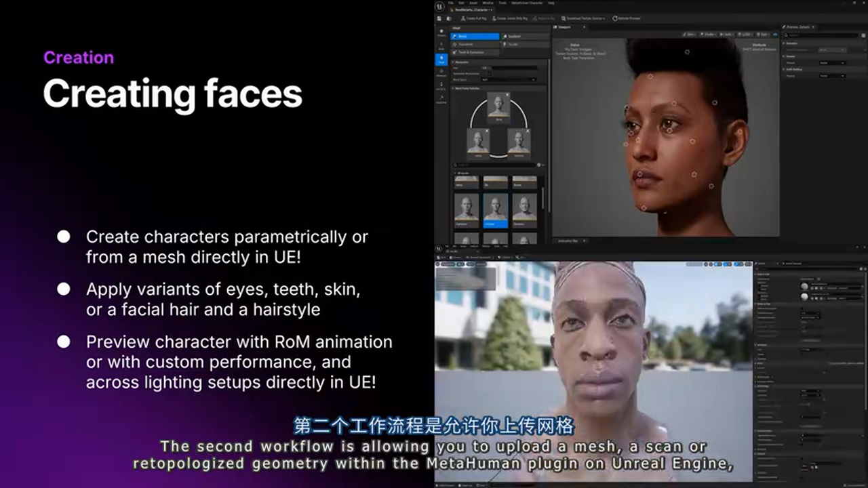Select the Blend tool button

click(475, 37)
